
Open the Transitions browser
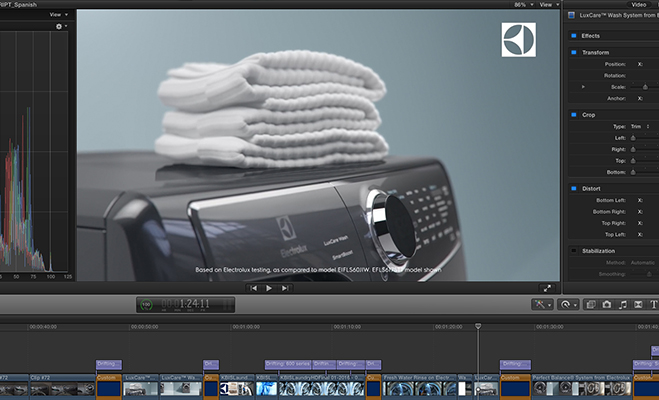[x=638, y=304]
